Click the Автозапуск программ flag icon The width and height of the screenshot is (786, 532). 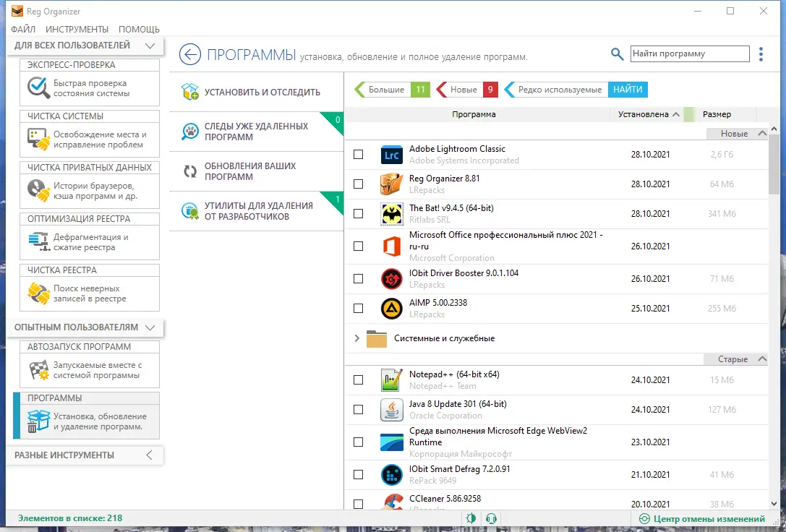click(38, 369)
